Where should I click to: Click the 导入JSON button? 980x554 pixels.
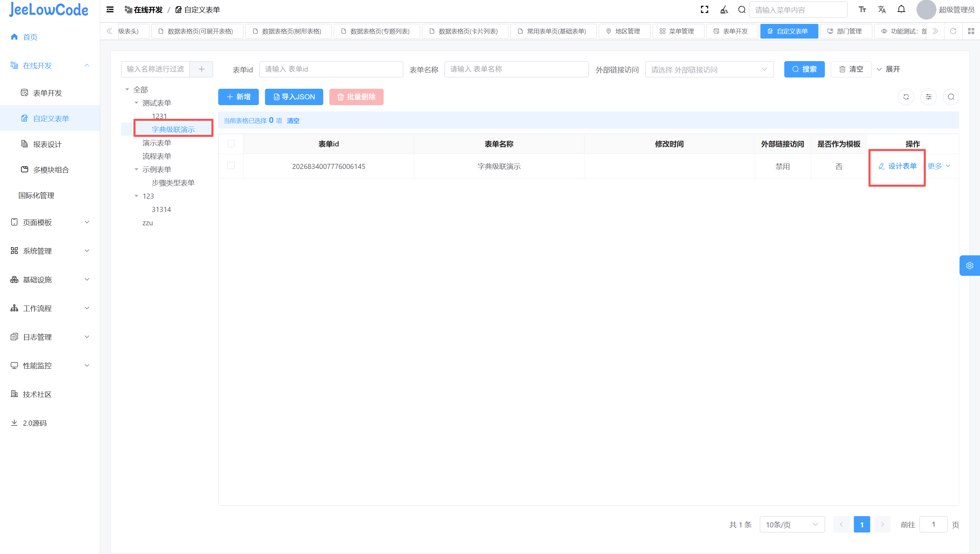click(294, 97)
